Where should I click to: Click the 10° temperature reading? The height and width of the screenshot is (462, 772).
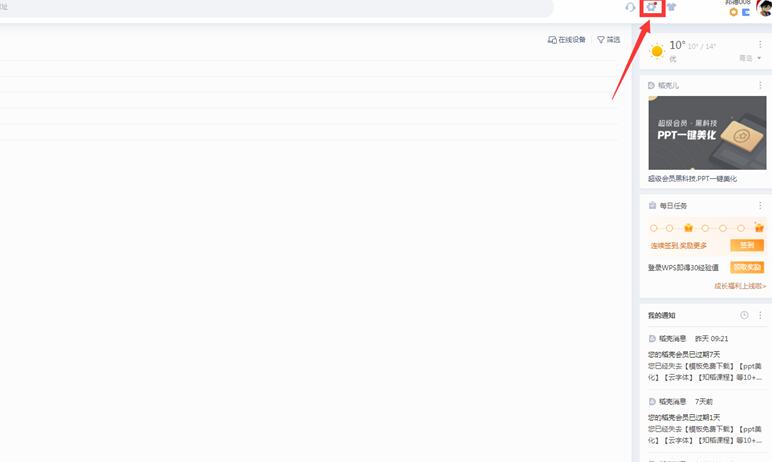pos(677,45)
